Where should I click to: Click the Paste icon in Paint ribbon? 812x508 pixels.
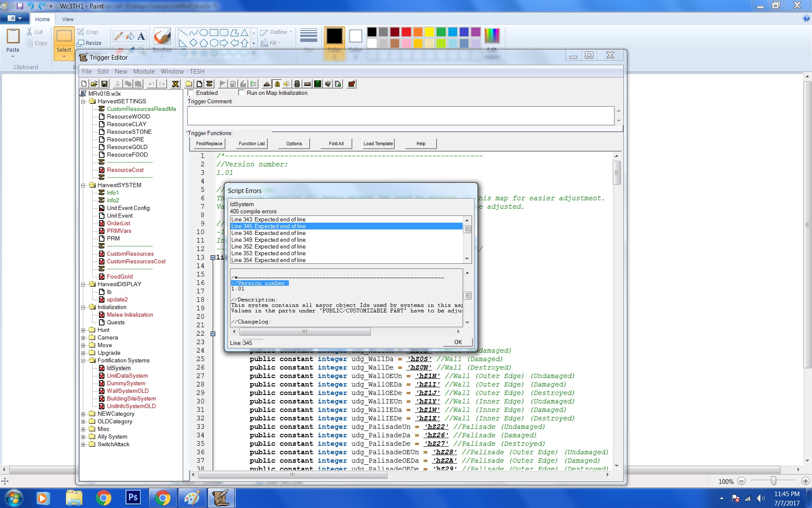[13, 36]
